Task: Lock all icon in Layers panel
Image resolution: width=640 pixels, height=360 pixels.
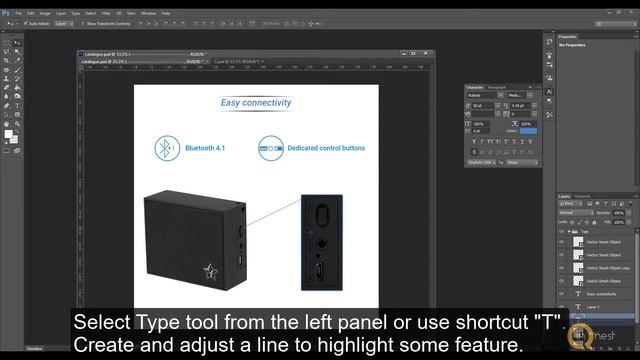Action: coord(594,222)
